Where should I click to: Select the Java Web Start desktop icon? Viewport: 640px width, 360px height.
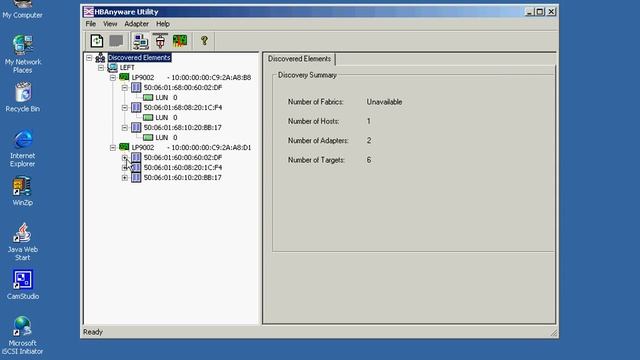(22, 242)
